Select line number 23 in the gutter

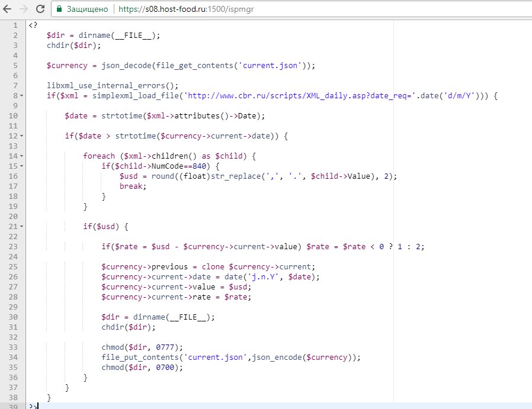point(13,247)
